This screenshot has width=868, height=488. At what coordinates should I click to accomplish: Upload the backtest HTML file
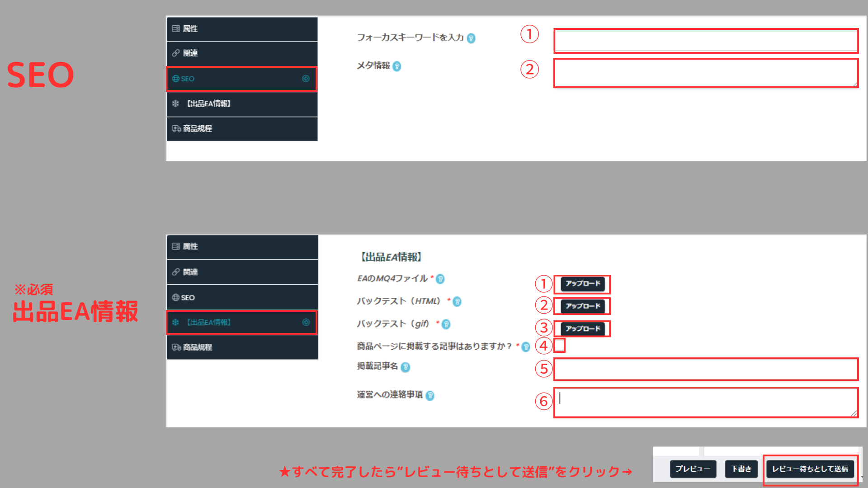point(583,306)
